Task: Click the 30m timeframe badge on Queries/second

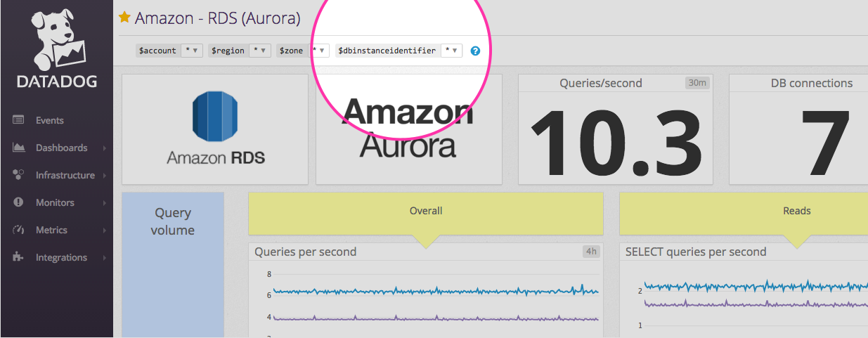Action: 697,83
